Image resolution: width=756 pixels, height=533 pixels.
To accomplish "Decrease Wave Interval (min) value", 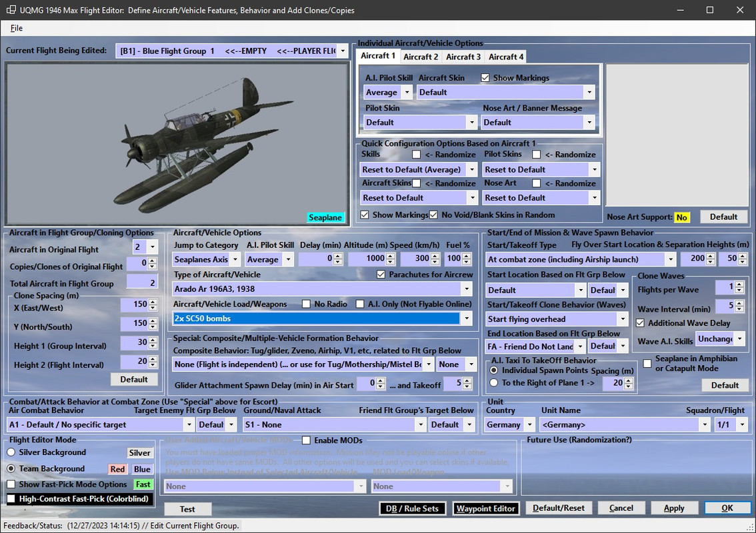I will pyautogui.click(x=739, y=309).
